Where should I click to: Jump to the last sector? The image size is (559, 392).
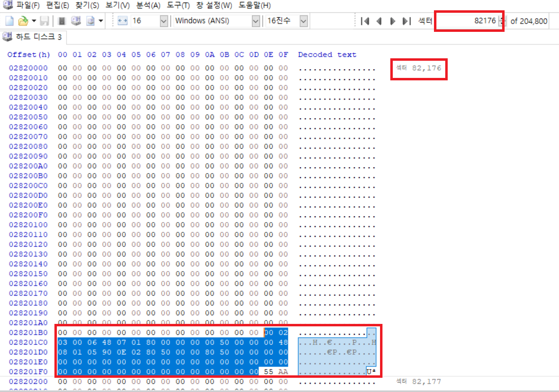(x=406, y=21)
